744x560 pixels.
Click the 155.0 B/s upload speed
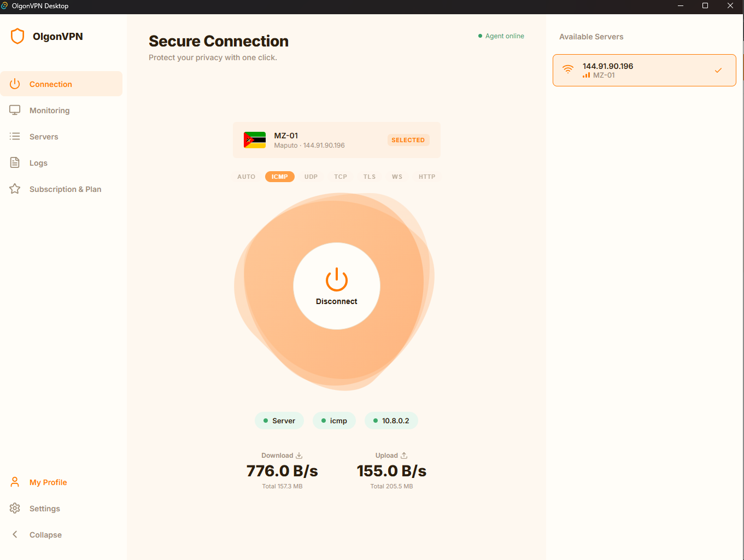pyautogui.click(x=391, y=471)
